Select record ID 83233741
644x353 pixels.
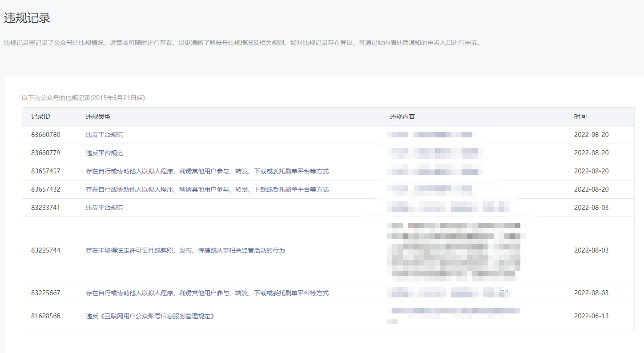(x=46, y=208)
